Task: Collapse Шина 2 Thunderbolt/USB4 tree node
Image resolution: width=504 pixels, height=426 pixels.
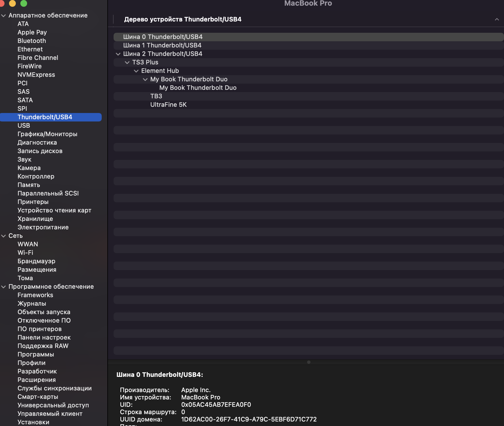Action: click(118, 54)
